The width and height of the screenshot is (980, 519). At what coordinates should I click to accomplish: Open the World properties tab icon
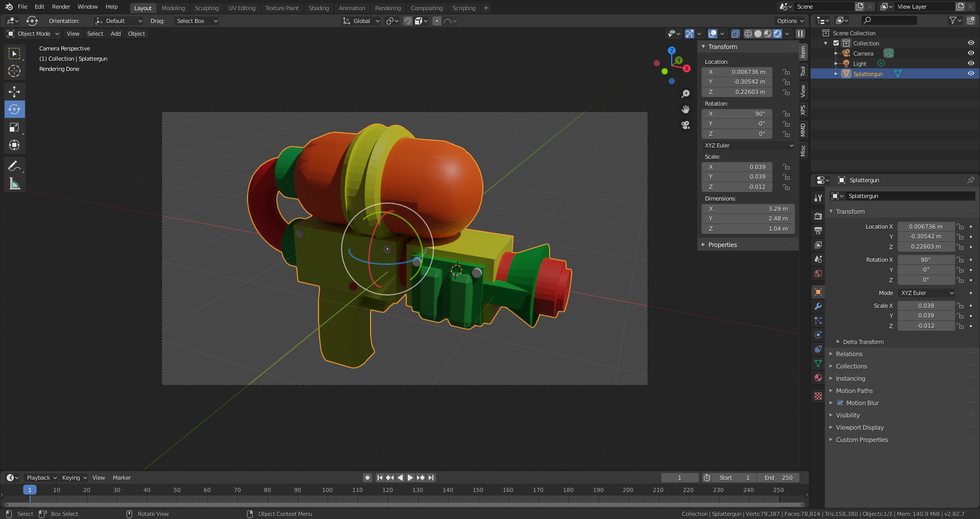tap(818, 274)
